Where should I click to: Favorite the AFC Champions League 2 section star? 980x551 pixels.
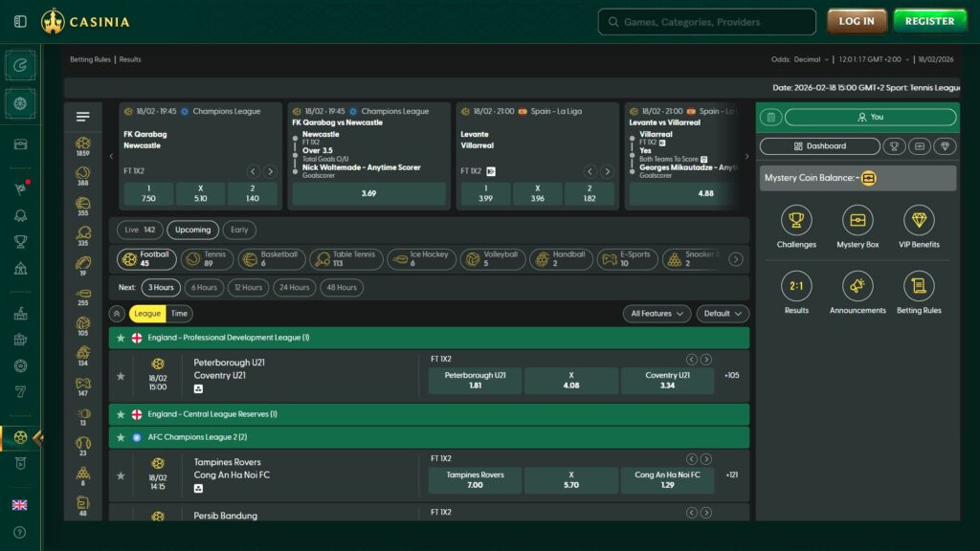pyautogui.click(x=121, y=437)
